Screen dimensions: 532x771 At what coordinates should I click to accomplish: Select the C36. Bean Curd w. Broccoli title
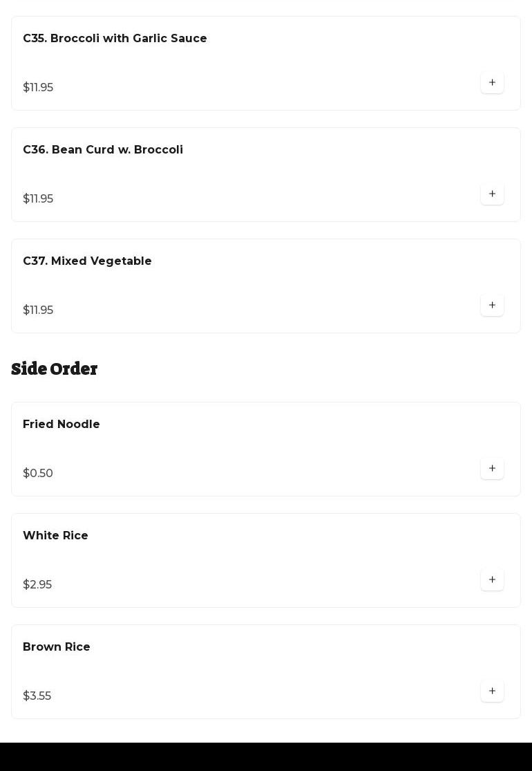(103, 150)
